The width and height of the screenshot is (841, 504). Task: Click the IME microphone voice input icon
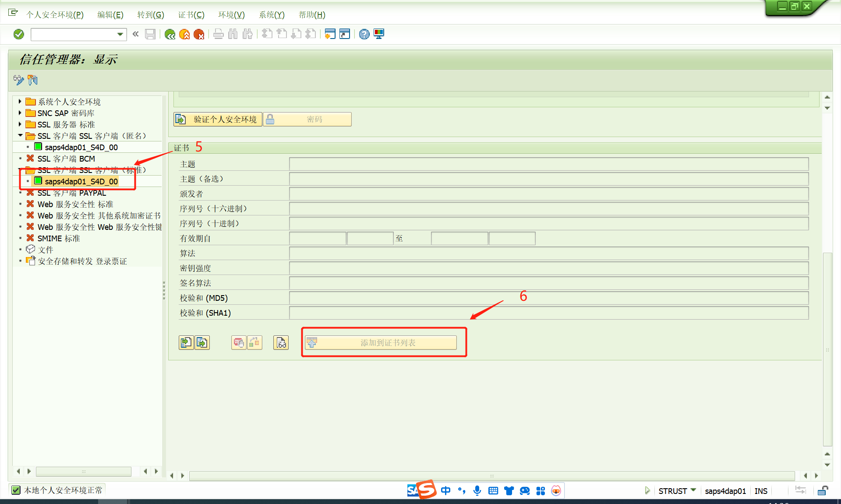tap(477, 491)
